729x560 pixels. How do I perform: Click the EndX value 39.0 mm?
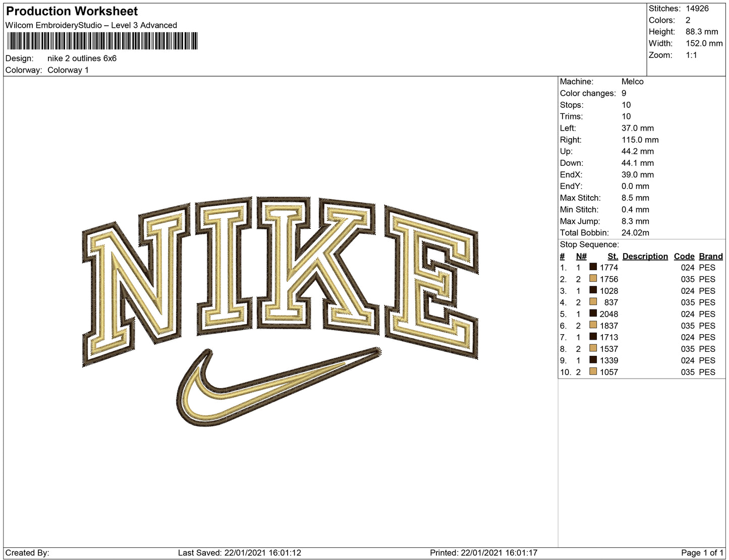[x=638, y=175]
